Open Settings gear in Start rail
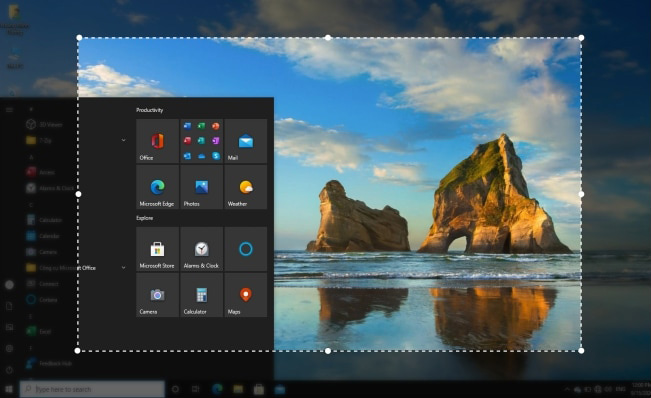This screenshot has height=398, width=651. coord(9,348)
